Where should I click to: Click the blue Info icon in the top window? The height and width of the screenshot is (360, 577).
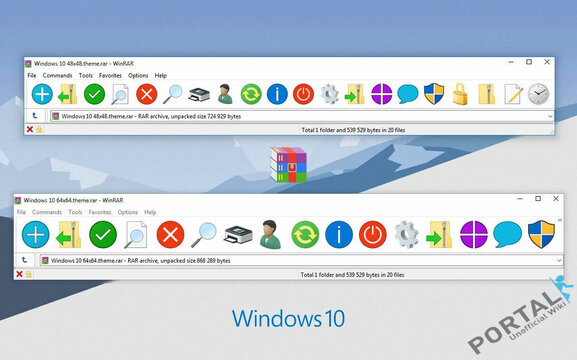coord(277,94)
